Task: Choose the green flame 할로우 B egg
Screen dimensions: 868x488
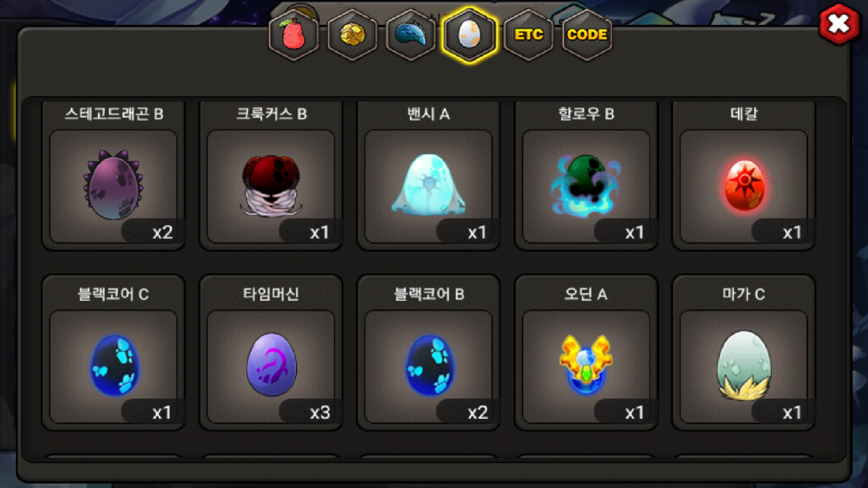Action: [586, 186]
